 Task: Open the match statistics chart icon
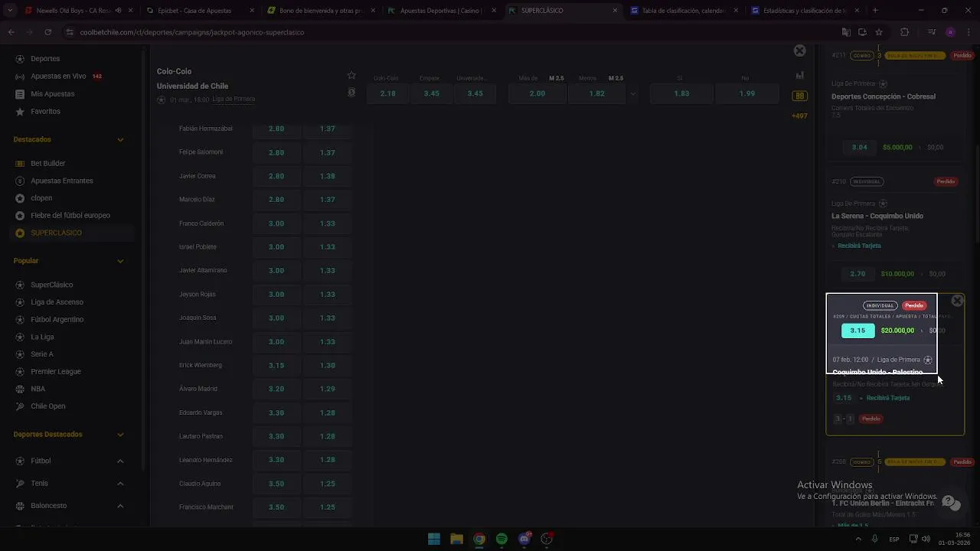(800, 75)
